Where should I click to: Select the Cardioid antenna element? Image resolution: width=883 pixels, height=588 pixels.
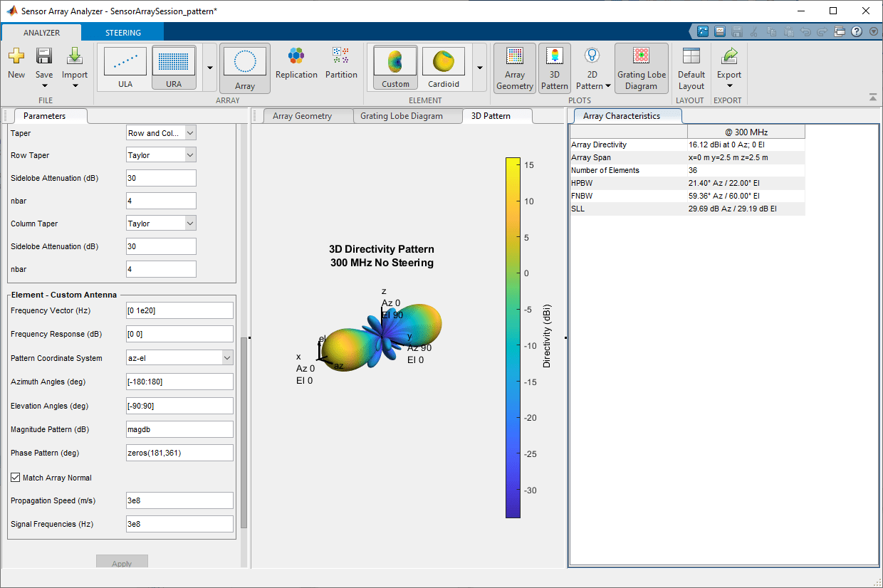(x=443, y=67)
